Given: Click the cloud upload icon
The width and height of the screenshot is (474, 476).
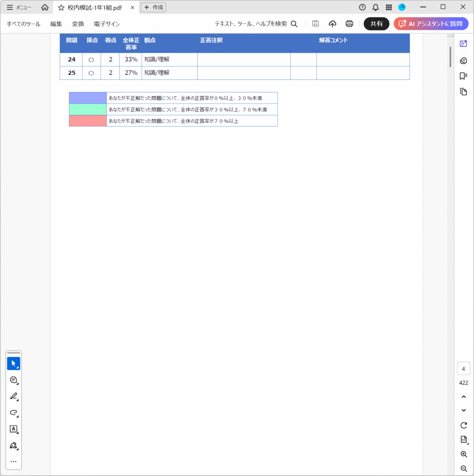Looking at the screenshot, I should pyautogui.click(x=332, y=24).
